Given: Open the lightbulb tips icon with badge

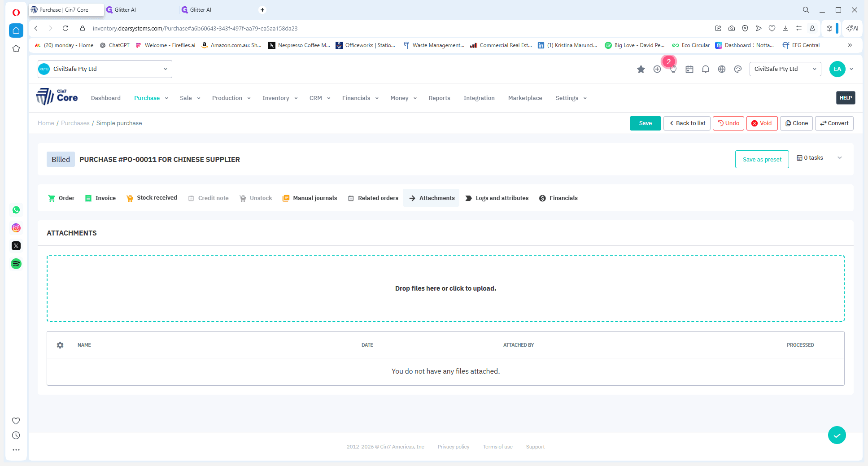Looking at the screenshot, I should (x=673, y=70).
